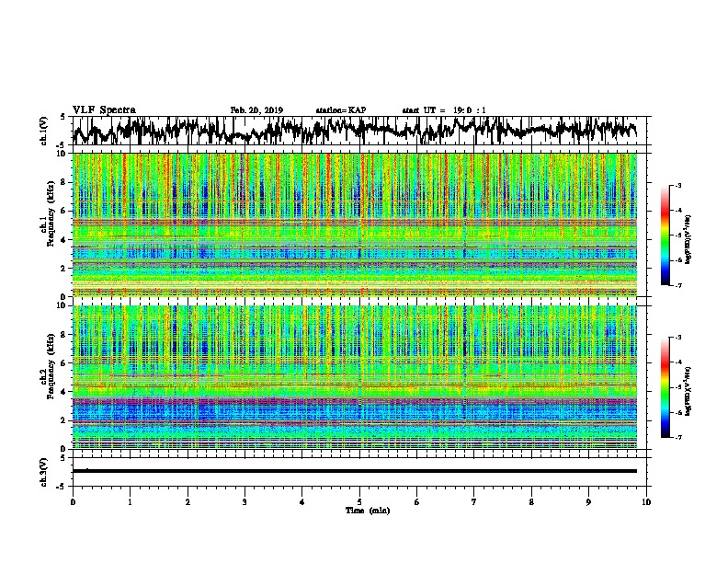Click the "ch.3(V)" axis label
The image size is (728, 563).
pyautogui.click(x=44, y=472)
